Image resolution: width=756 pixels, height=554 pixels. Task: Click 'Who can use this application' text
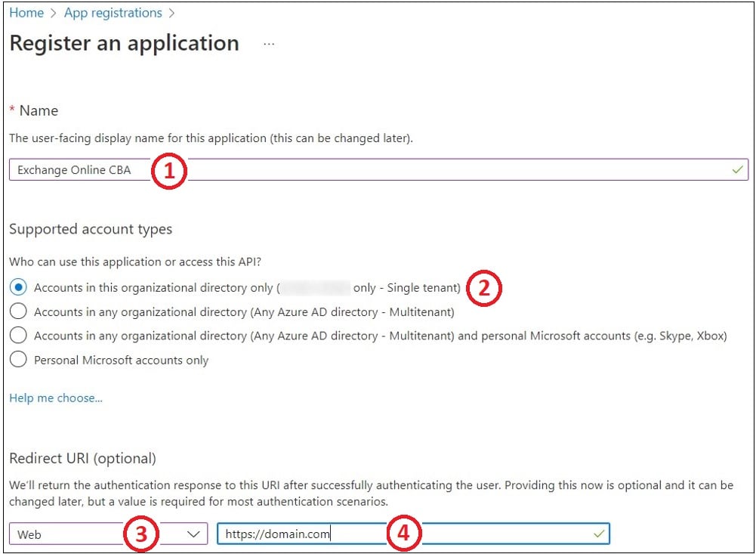(135, 262)
